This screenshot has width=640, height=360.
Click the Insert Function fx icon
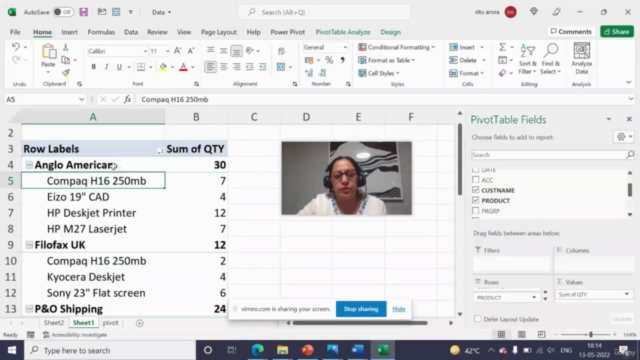128,99
